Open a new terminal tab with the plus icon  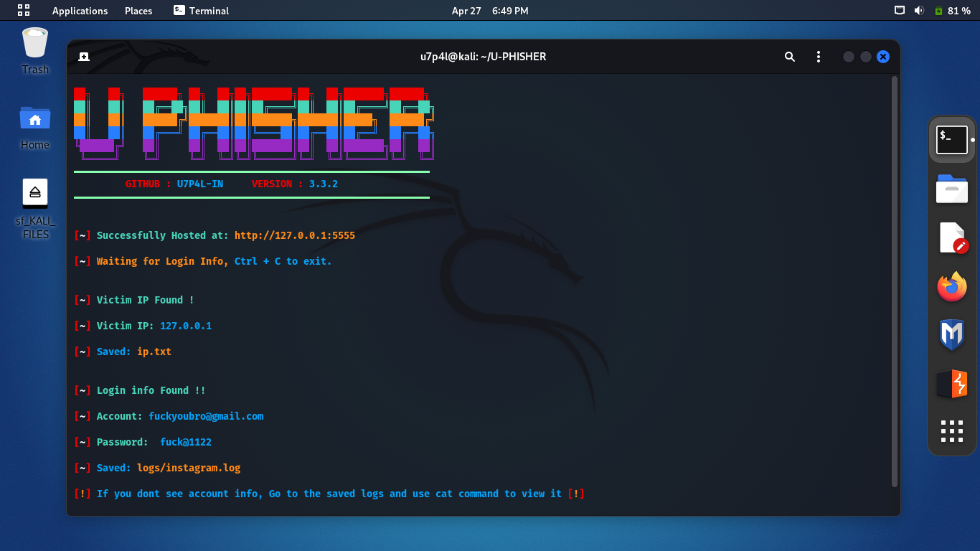(x=84, y=57)
